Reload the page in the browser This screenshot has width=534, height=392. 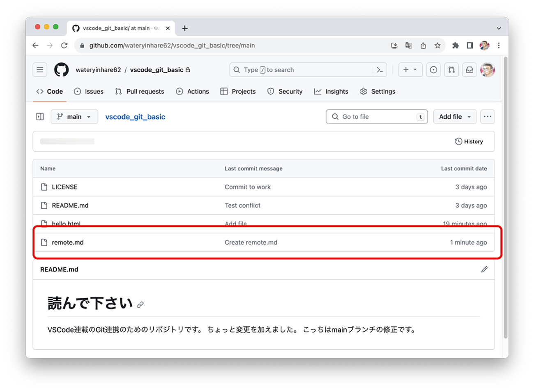click(64, 46)
